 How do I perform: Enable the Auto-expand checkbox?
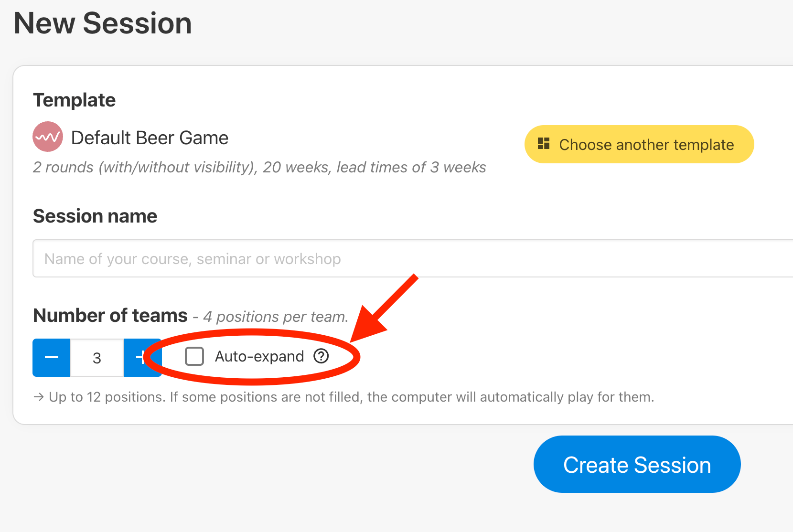(x=194, y=356)
